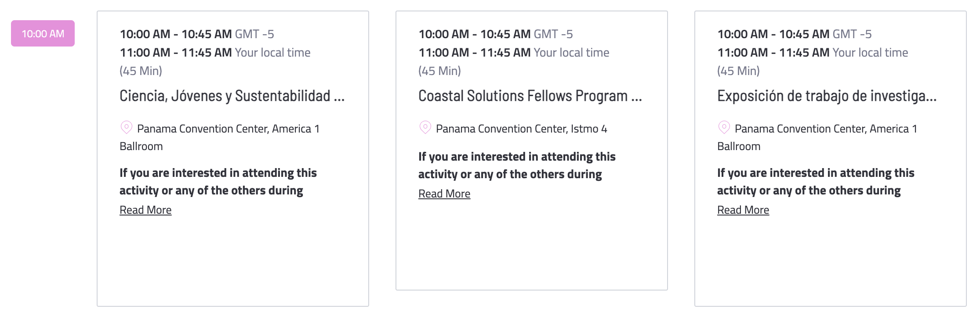Click the 10:00 AM time slot badge

pyautogui.click(x=43, y=33)
